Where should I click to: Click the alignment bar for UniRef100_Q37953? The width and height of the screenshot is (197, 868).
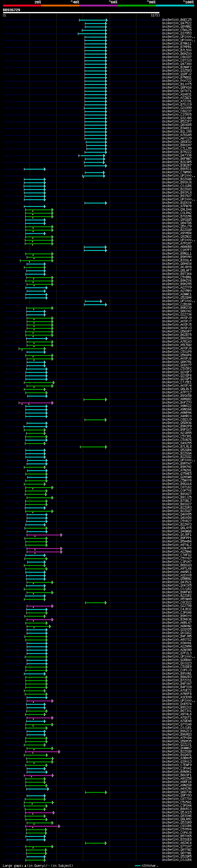[92, 34]
